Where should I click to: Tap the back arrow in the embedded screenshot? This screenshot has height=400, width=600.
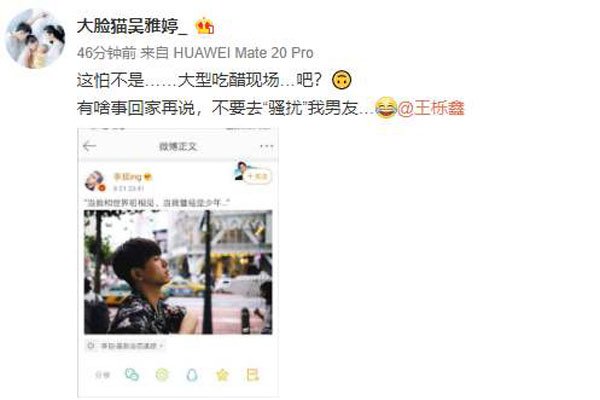(89, 146)
